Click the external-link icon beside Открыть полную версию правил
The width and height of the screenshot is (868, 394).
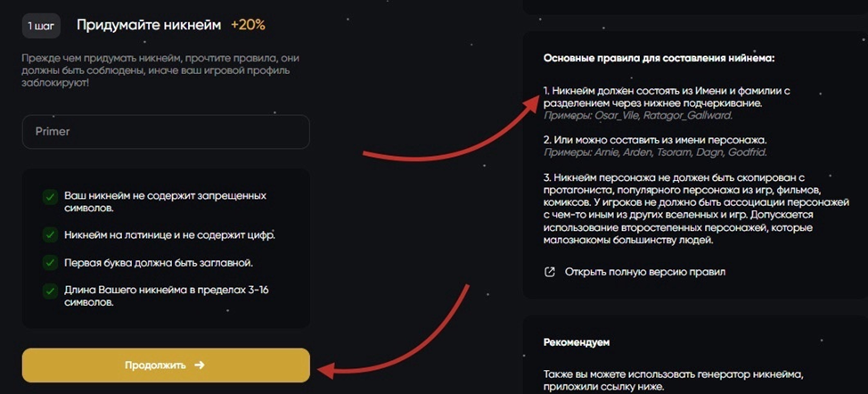(x=550, y=271)
